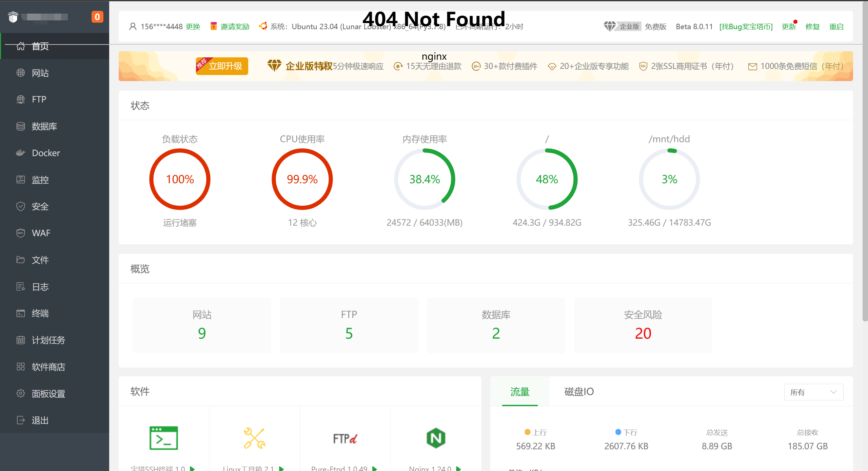Image resolution: width=868 pixels, height=471 pixels.
Task: Open the 网站 overview card showing 9
Action: (202, 325)
